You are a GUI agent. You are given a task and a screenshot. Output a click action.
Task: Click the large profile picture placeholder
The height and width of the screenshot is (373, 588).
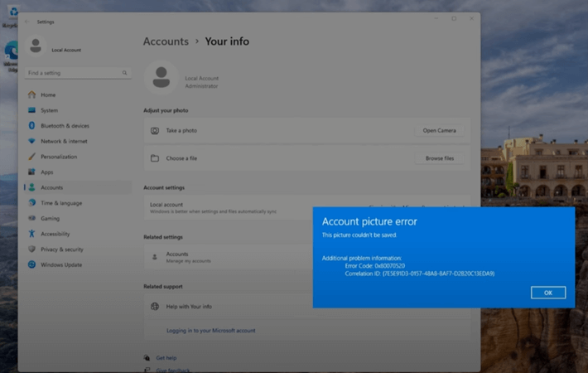(x=161, y=77)
